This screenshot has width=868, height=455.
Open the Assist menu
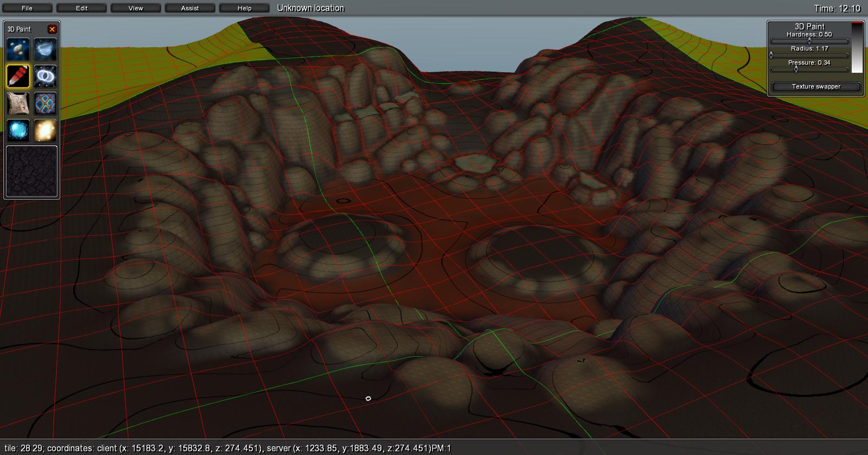pyautogui.click(x=190, y=8)
